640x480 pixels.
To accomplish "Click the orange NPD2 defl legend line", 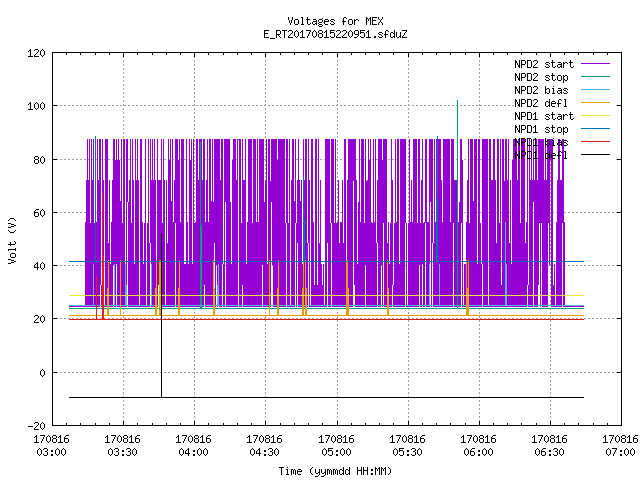I will (x=596, y=103).
